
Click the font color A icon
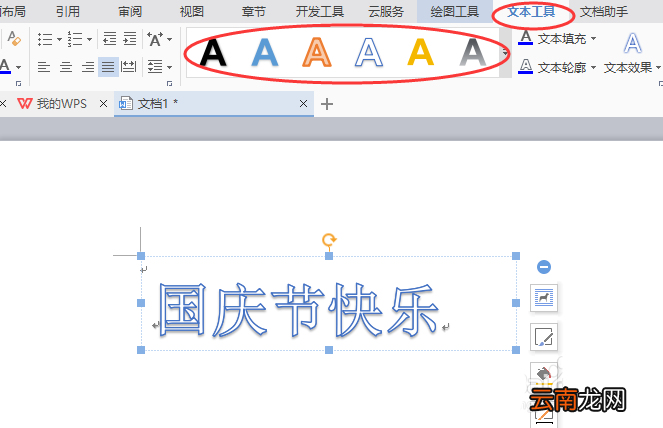click(x=5, y=66)
